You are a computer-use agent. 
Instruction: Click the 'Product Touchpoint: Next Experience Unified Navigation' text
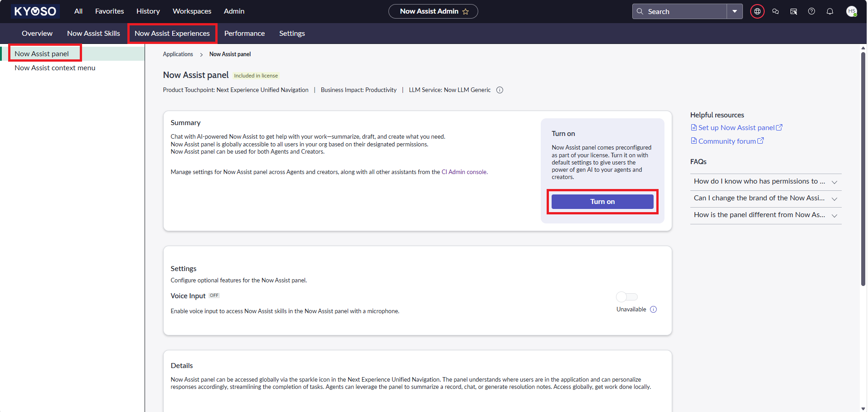point(236,90)
